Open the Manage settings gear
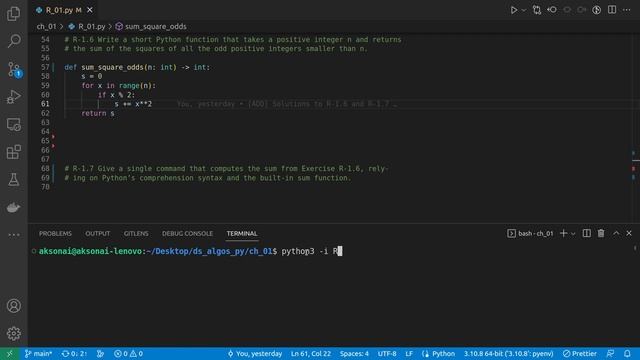640x360 pixels. click(13, 333)
